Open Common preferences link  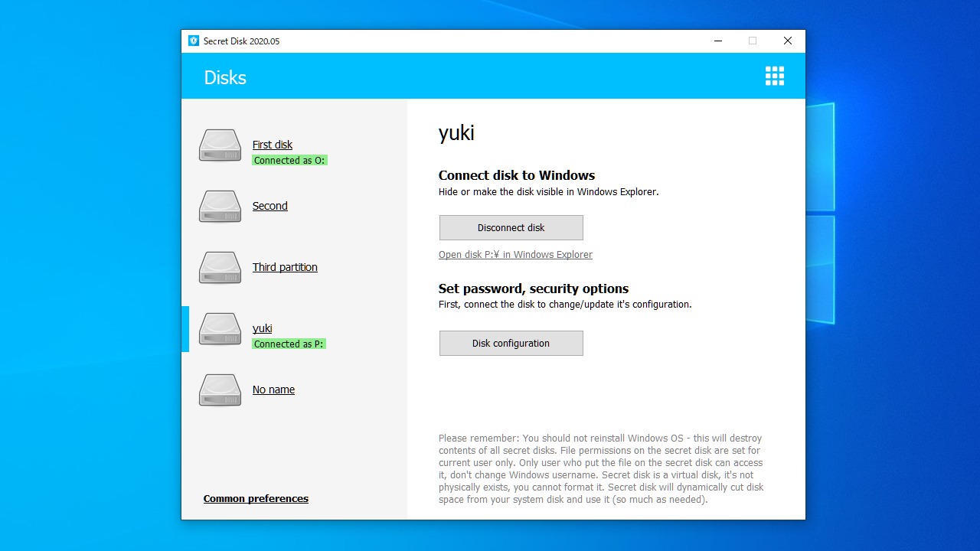[x=256, y=498]
